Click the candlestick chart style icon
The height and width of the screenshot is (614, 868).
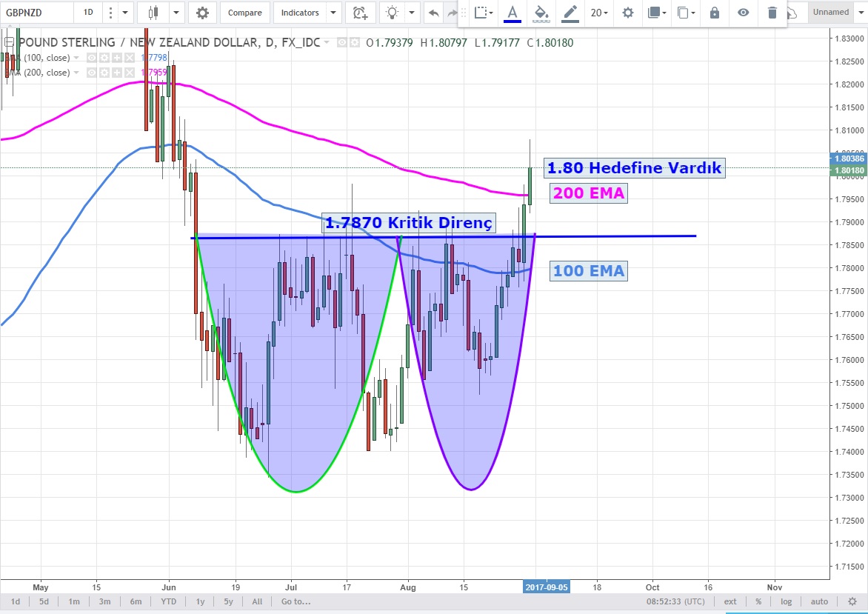click(153, 13)
